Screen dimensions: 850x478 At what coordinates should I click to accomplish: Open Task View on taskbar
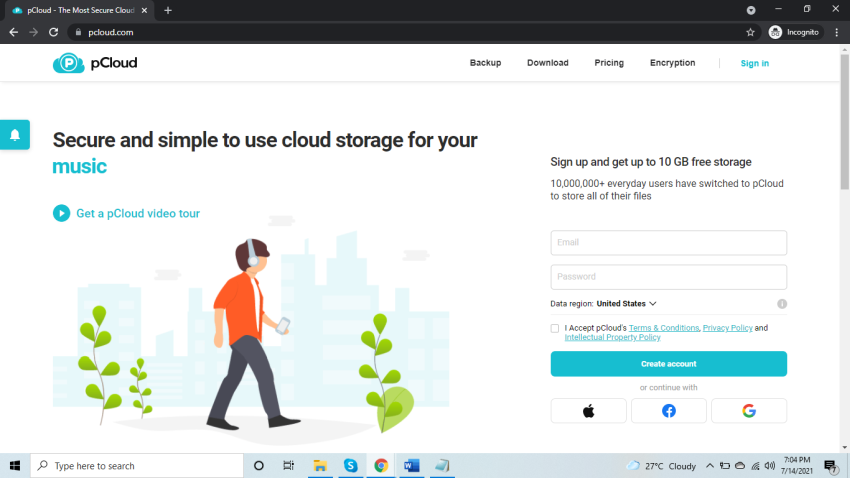(x=288, y=466)
